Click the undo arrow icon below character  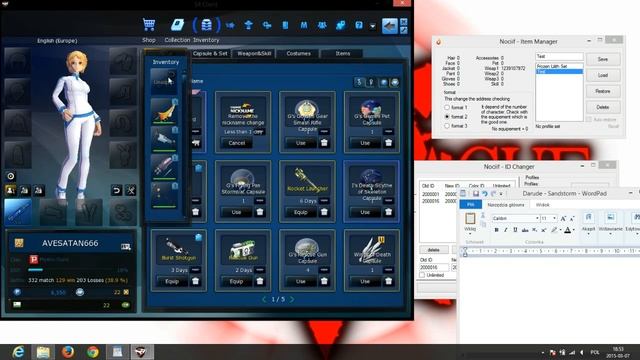pyautogui.click(x=116, y=190)
